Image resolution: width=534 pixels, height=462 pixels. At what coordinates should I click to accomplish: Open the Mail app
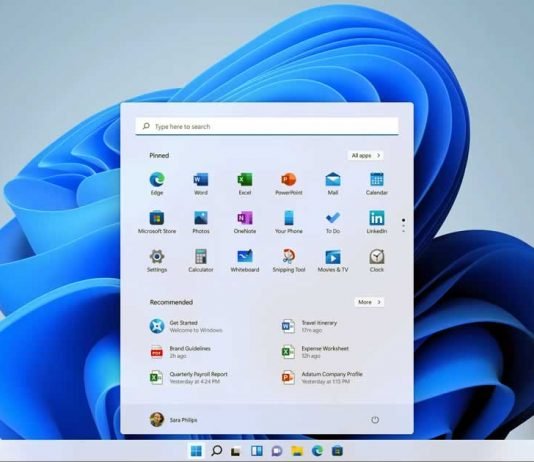click(333, 184)
